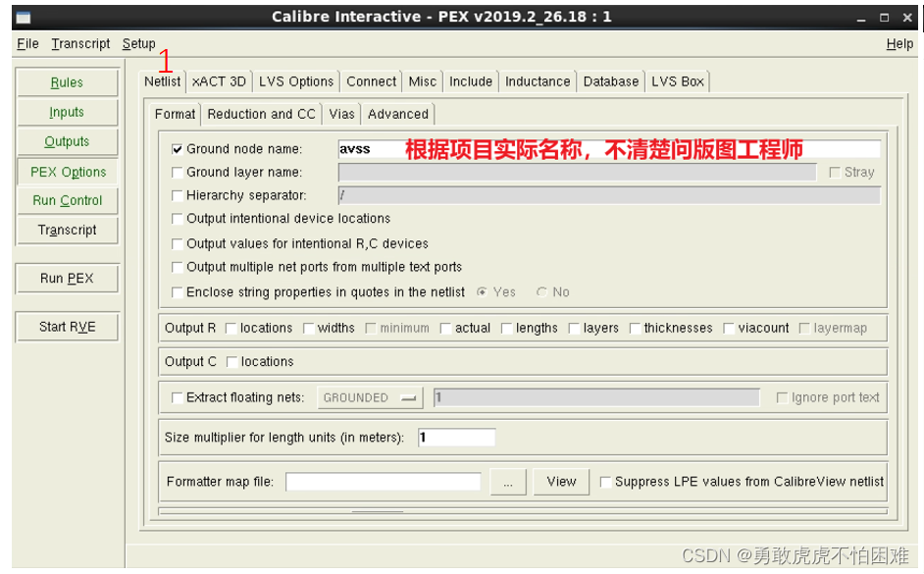Image resolution: width=924 pixels, height=574 pixels.
Task: Toggle Ignore port text checkbox
Action: (782, 397)
